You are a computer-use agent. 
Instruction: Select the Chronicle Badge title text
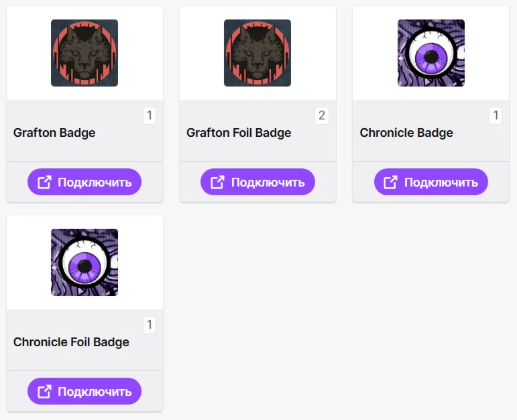[x=406, y=133]
